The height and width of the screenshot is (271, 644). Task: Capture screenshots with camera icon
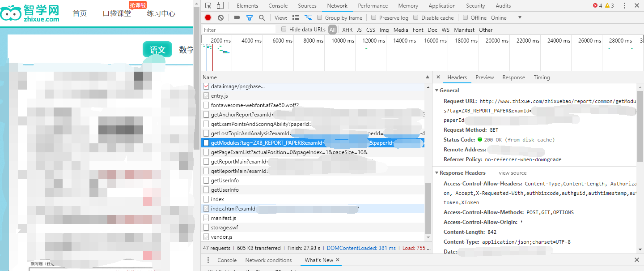(237, 17)
